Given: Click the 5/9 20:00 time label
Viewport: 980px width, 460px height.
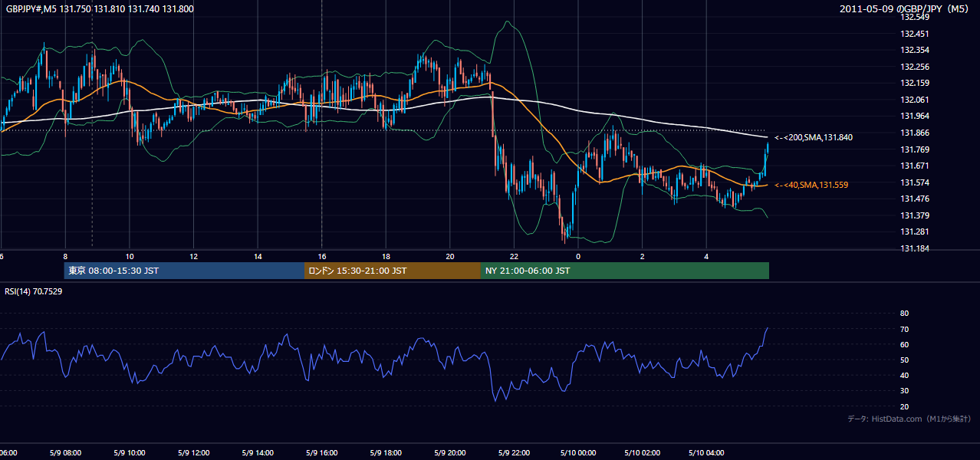Looking at the screenshot, I should tap(450, 453).
